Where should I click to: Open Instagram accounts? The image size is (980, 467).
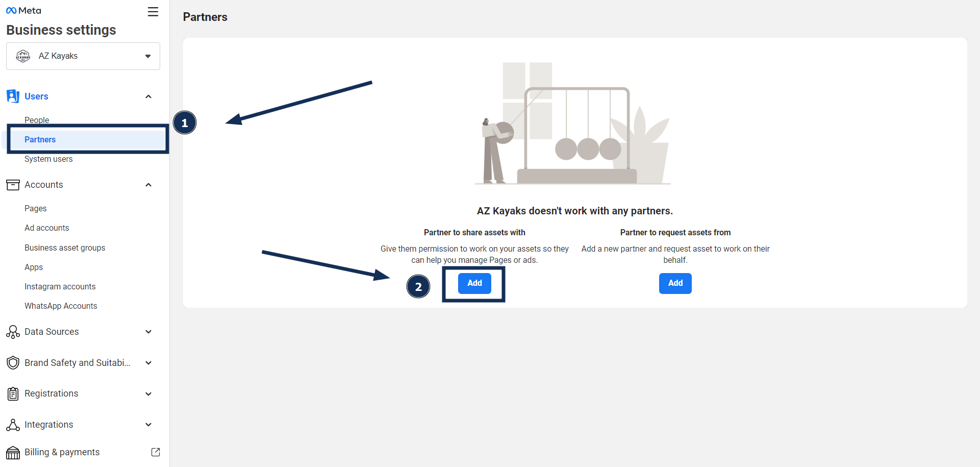[x=60, y=286]
